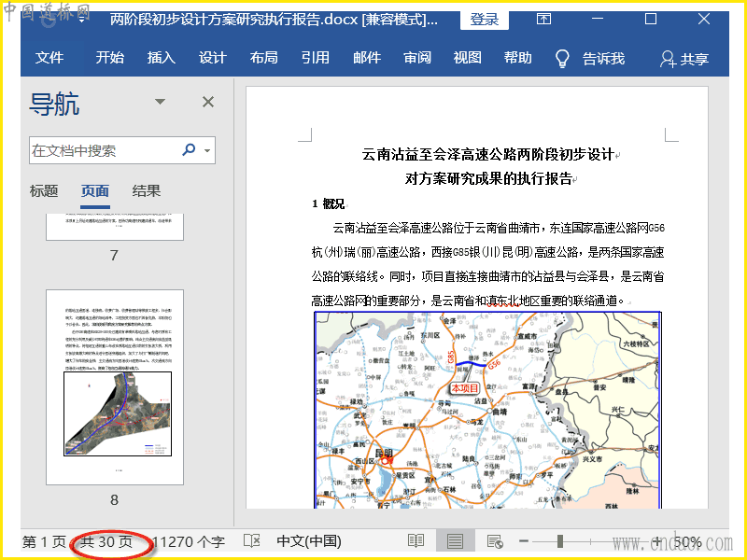The height and width of the screenshot is (560, 747).
Task: Switch to Web Layout view icon
Action: pos(494,541)
